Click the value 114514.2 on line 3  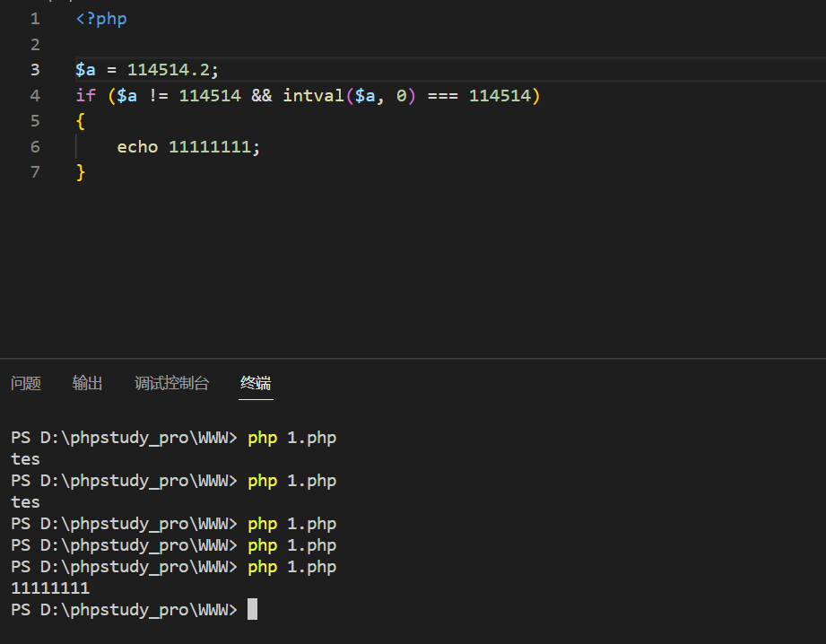tap(168, 70)
